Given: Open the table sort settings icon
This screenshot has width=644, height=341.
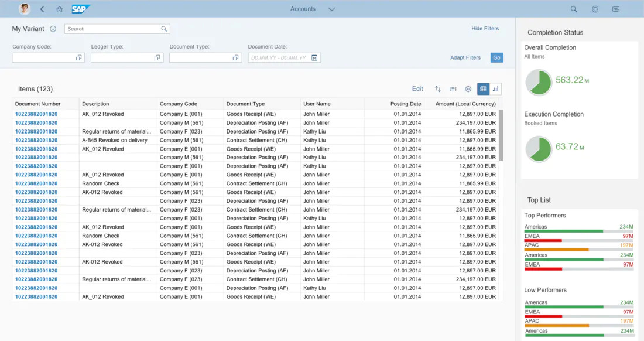Looking at the screenshot, I should pyautogui.click(x=438, y=88).
